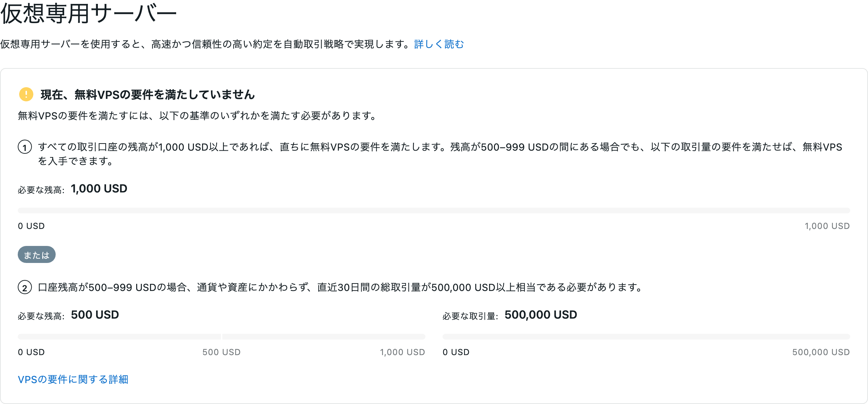Image resolution: width=868 pixels, height=404 pixels.
Task: Click the yellow warning exclamation icon
Action: tap(26, 94)
